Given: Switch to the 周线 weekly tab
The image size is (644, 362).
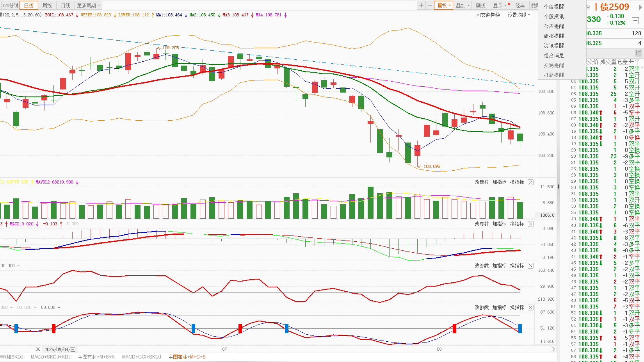Looking at the screenshot, I should point(47,5).
